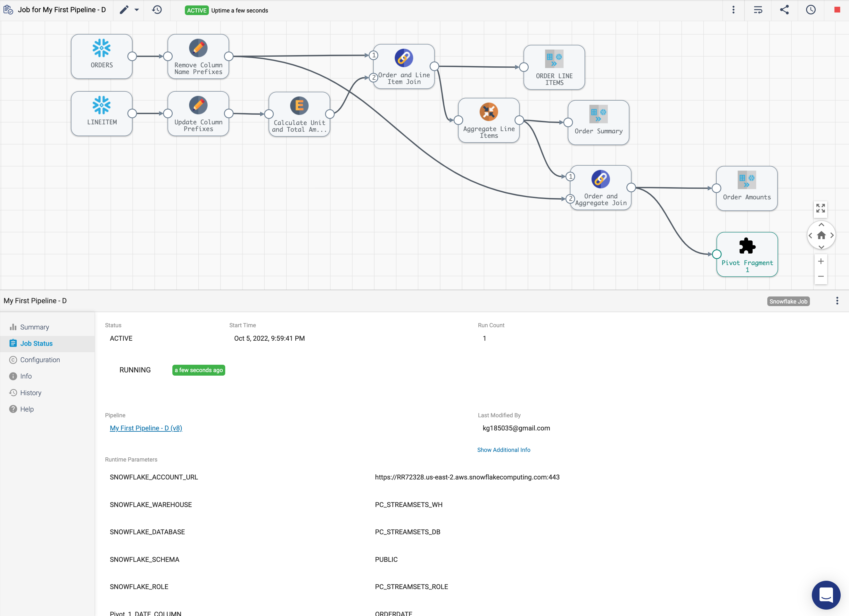Open panel three-dot menu beside Snowflake Job
Viewport: 849px width, 616px height.
click(x=837, y=301)
